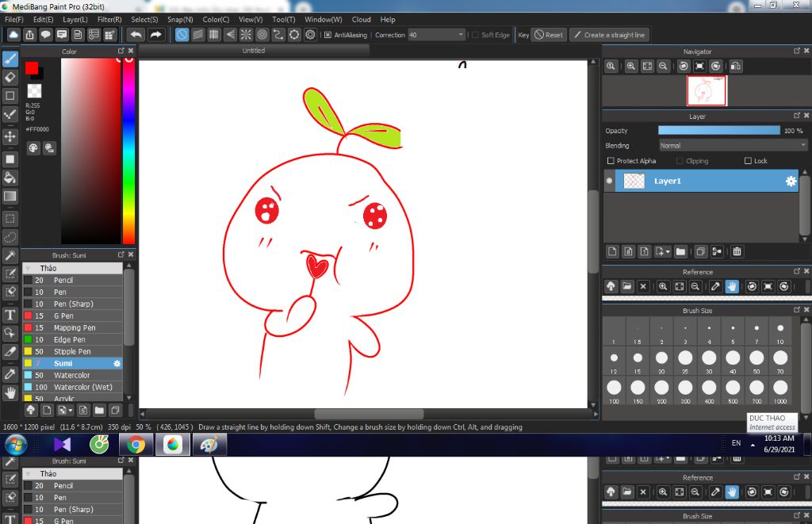Click the canvas horizontal scrollbar
The image size is (812, 524).
pos(369,415)
